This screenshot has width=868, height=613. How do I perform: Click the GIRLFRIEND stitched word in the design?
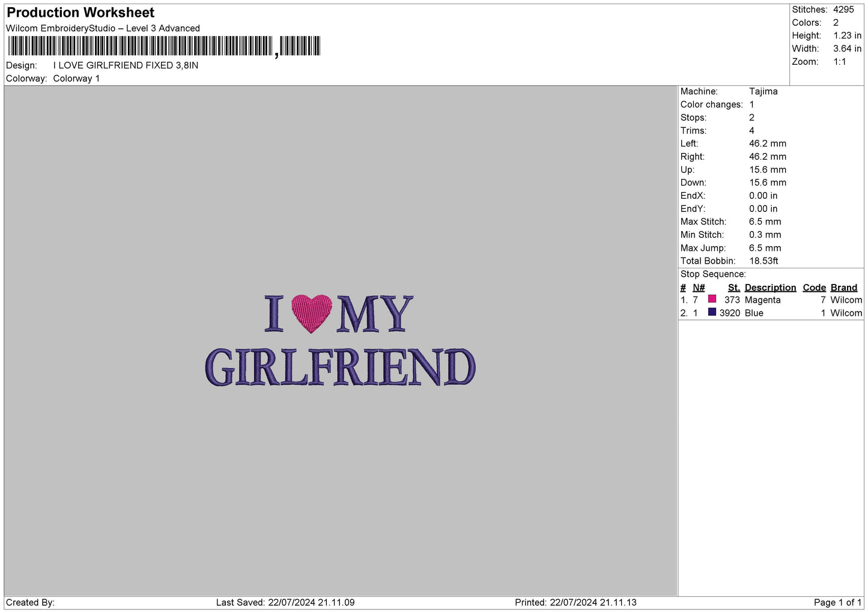point(340,367)
